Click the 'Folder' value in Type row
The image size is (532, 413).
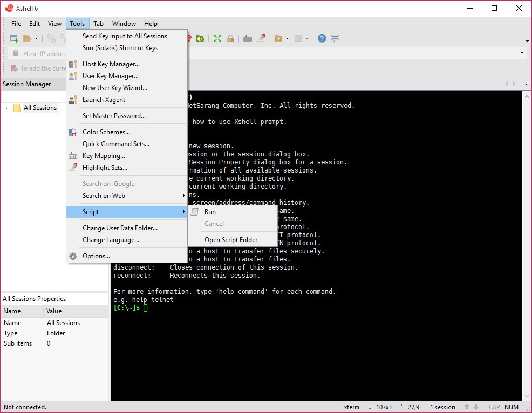(x=56, y=333)
